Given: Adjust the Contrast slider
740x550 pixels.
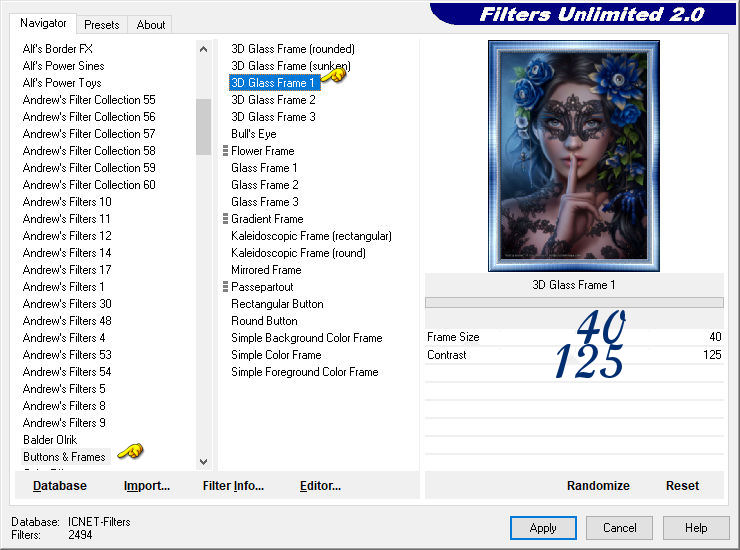Looking at the screenshot, I should click(574, 355).
